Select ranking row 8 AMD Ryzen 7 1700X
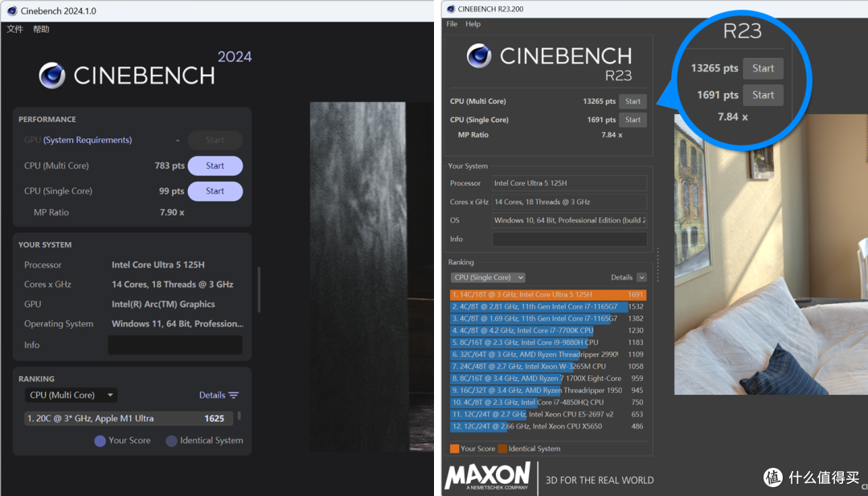The height and width of the screenshot is (496, 868). coord(548,379)
